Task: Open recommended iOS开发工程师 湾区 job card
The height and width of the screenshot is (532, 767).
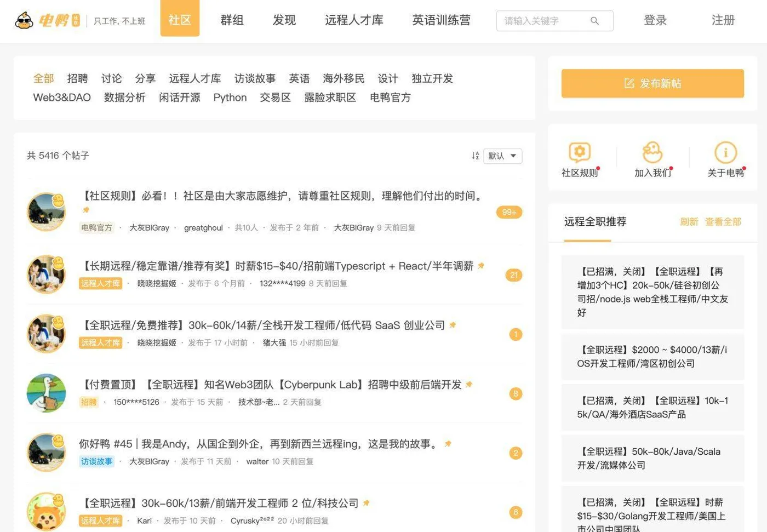Action: tap(652, 357)
